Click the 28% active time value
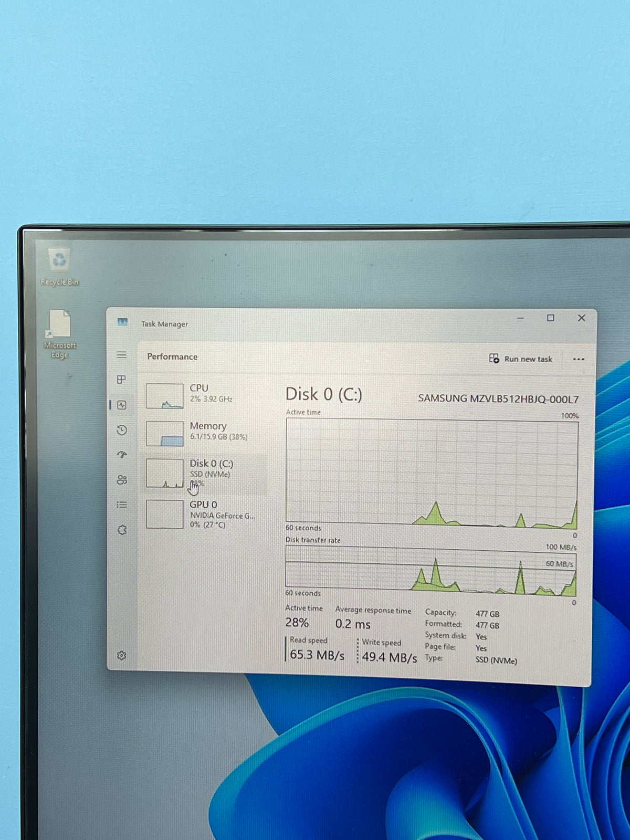The image size is (630, 840). tap(297, 623)
